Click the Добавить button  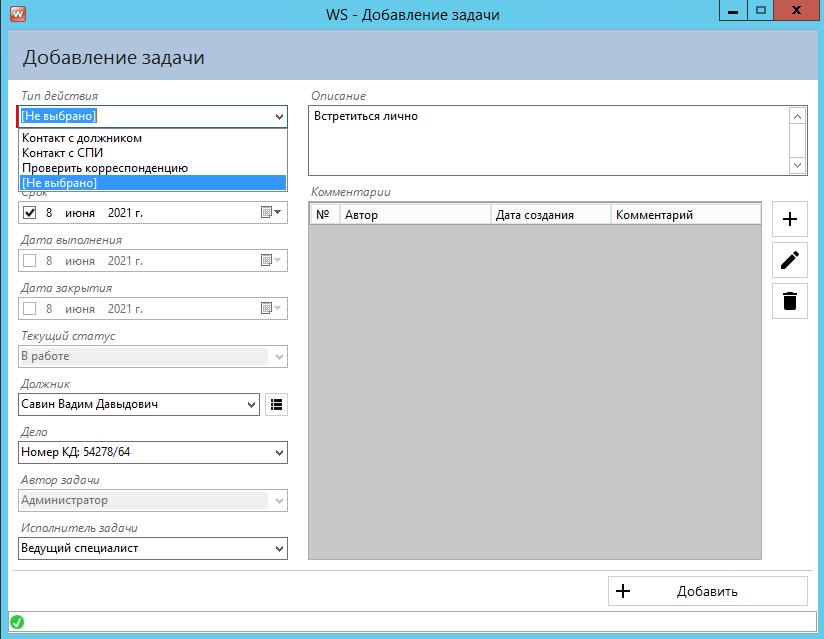(707, 591)
